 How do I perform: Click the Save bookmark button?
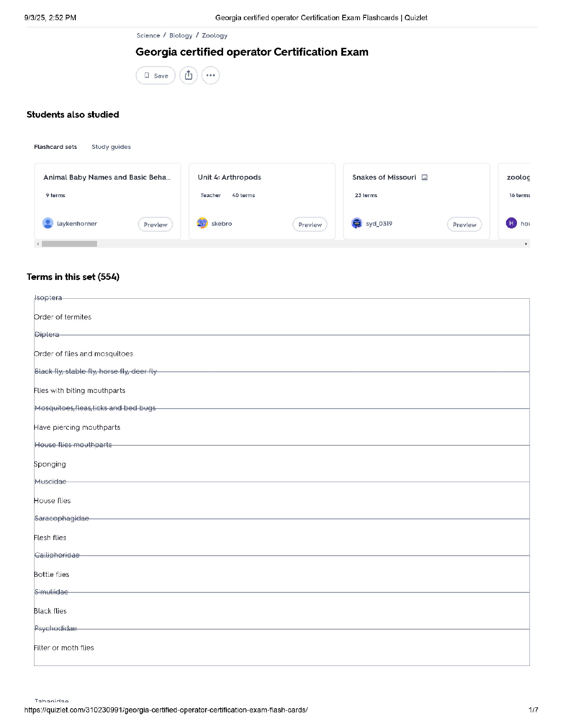click(155, 75)
